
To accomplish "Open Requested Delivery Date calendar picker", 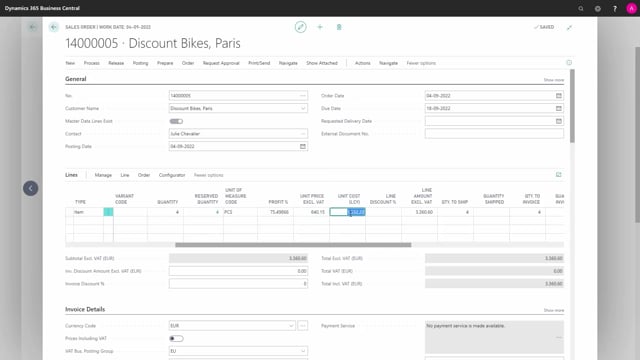I will 558,121.
